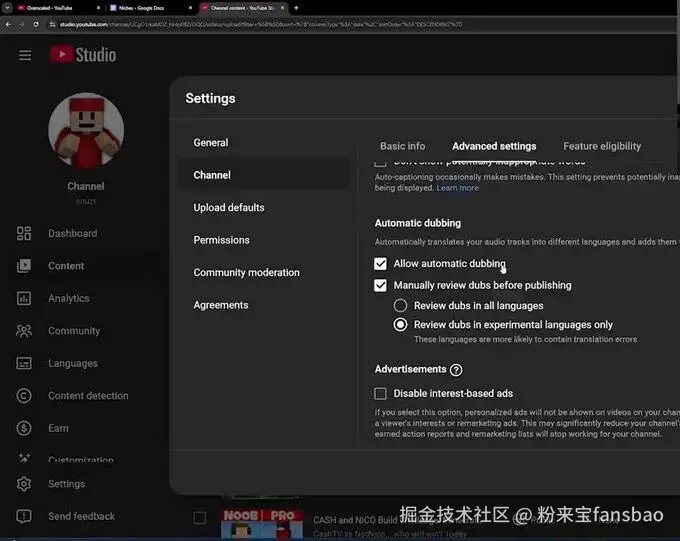Click the Settings dialog title
Screen dimensions: 680x541
pyautogui.click(x=210, y=98)
